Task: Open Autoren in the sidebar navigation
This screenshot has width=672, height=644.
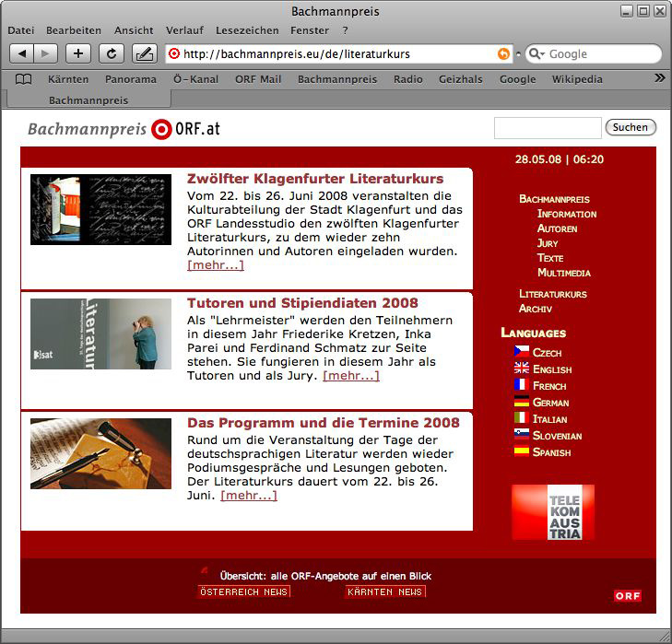Action: [x=557, y=228]
